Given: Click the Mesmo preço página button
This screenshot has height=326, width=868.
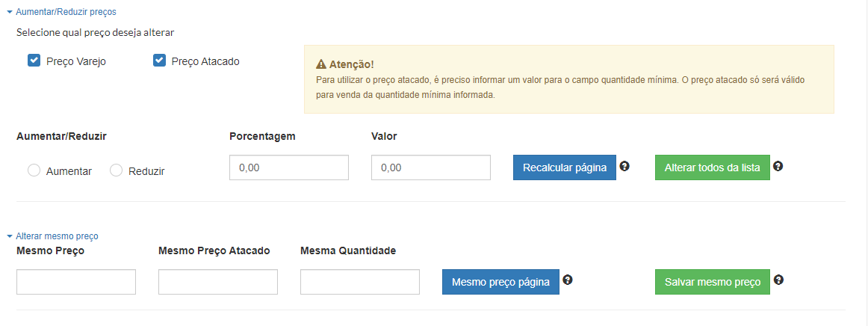Looking at the screenshot, I should (x=500, y=282).
